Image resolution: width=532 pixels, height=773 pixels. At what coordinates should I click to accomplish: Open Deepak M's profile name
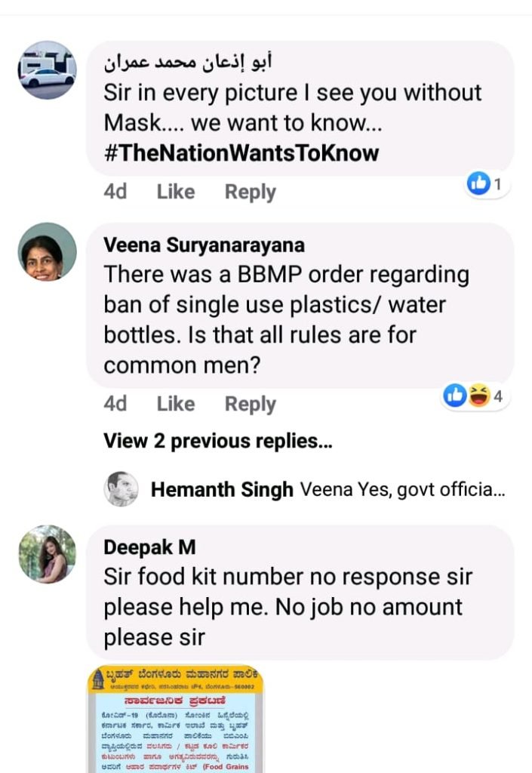[x=149, y=547]
